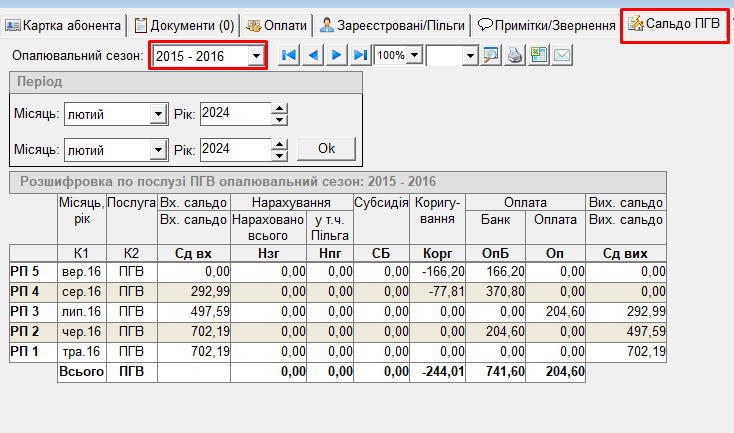
Task: Jump to the last report page
Action: (x=360, y=55)
